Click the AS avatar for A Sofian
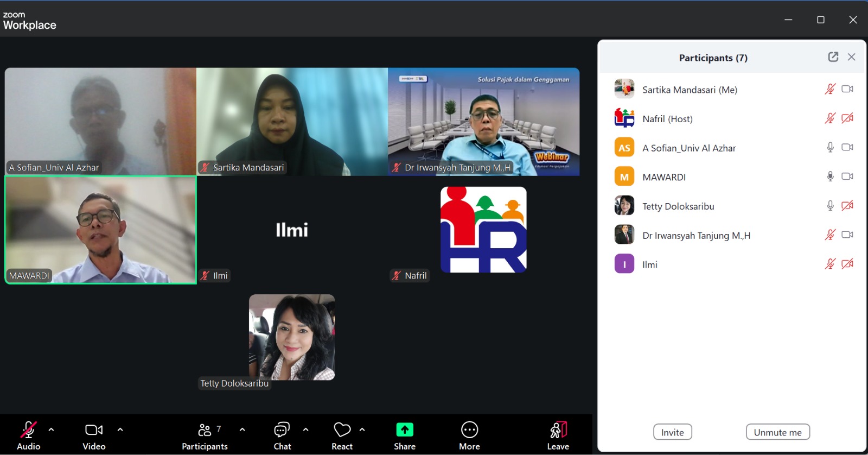Screen dimensions: 868x455 [624, 148]
